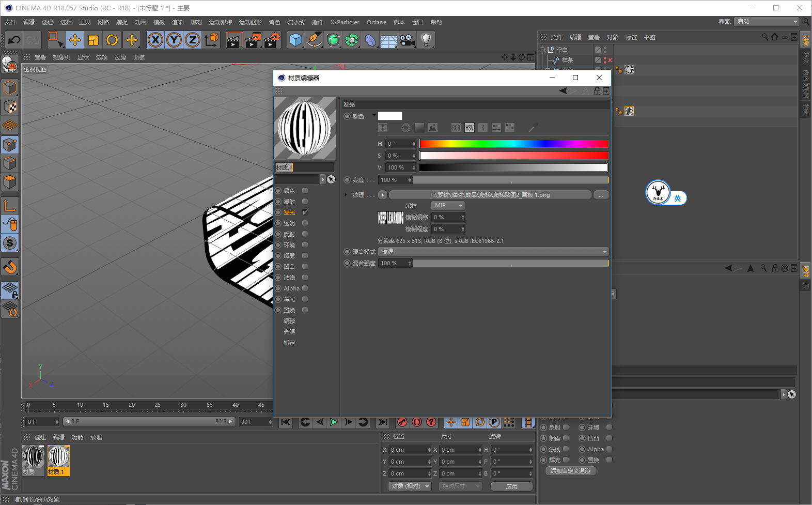Add a Camera object
Viewport: 812px width, 505px height.
tap(407, 40)
